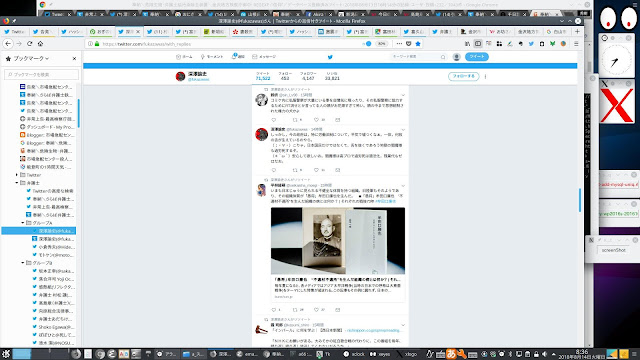Click the フォローする follow button
Screen dimensions: 640x360
pos(463,76)
